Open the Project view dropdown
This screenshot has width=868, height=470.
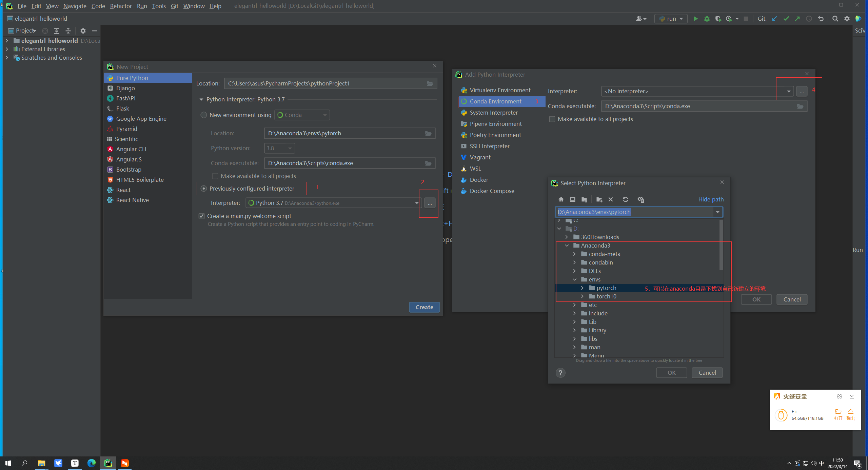[x=22, y=31]
